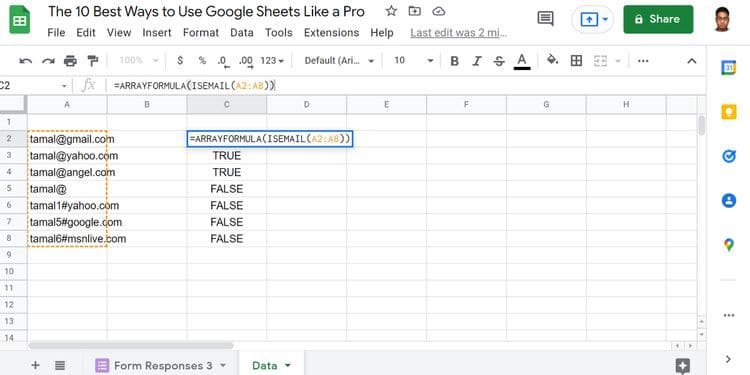Open the Extensions menu
750x375 pixels.
click(x=331, y=33)
